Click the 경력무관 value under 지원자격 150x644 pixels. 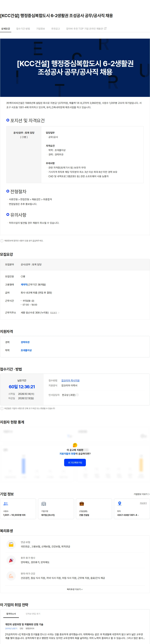coord(25,342)
